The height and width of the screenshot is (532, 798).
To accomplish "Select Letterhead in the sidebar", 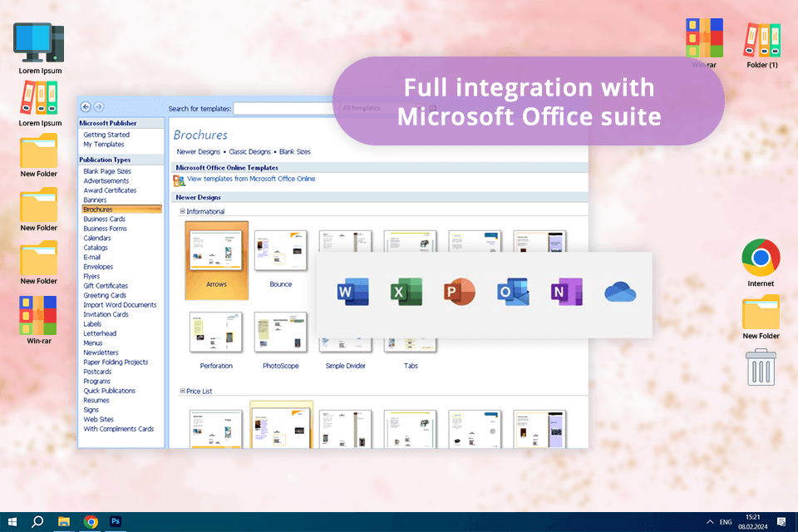I will (x=100, y=333).
